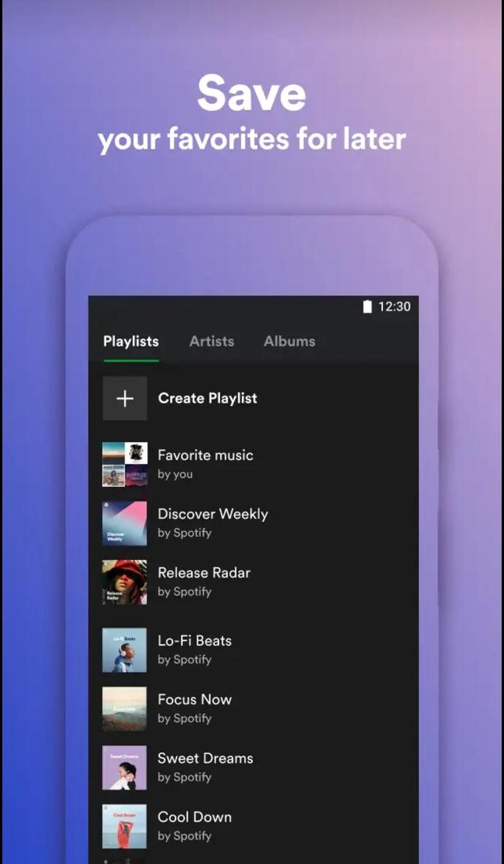Screen dimensions: 504x864
Task: Open the Release Radar playlist title
Action: [204, 572]
